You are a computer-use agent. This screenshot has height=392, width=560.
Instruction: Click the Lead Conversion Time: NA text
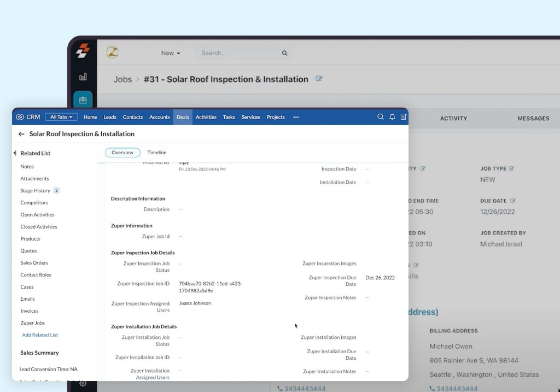(x=48, y=369)
